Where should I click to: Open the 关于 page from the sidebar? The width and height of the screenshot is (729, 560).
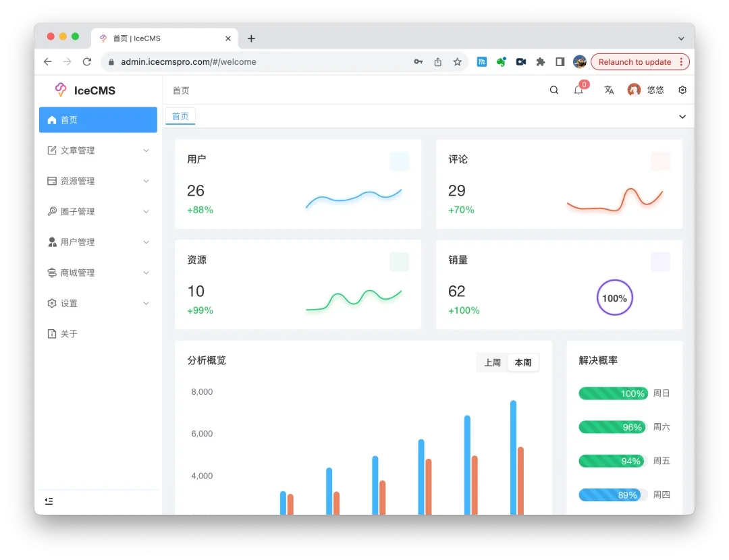pos(68,333)
